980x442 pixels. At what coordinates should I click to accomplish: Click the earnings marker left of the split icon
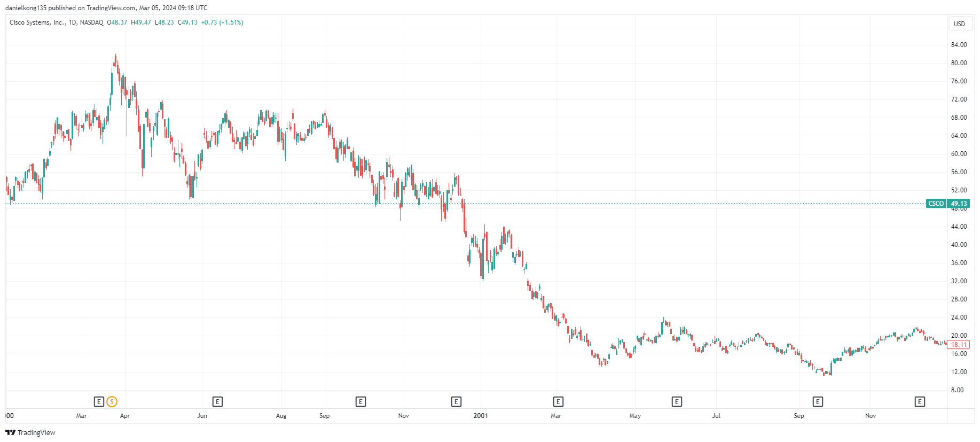pos(99,401)
